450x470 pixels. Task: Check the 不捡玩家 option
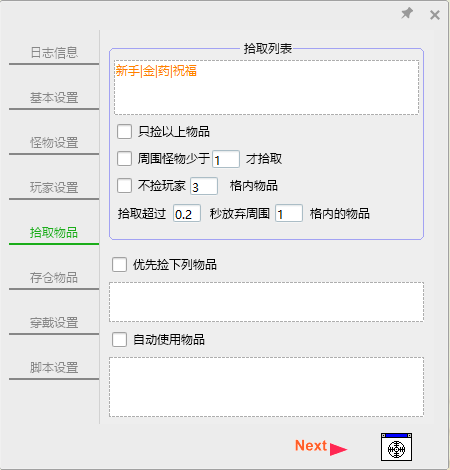pos(124,186)
